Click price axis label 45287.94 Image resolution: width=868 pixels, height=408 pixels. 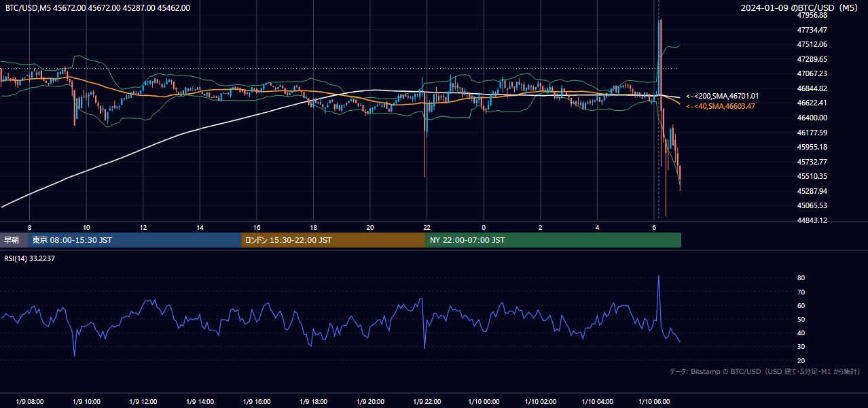coord(812,191)
